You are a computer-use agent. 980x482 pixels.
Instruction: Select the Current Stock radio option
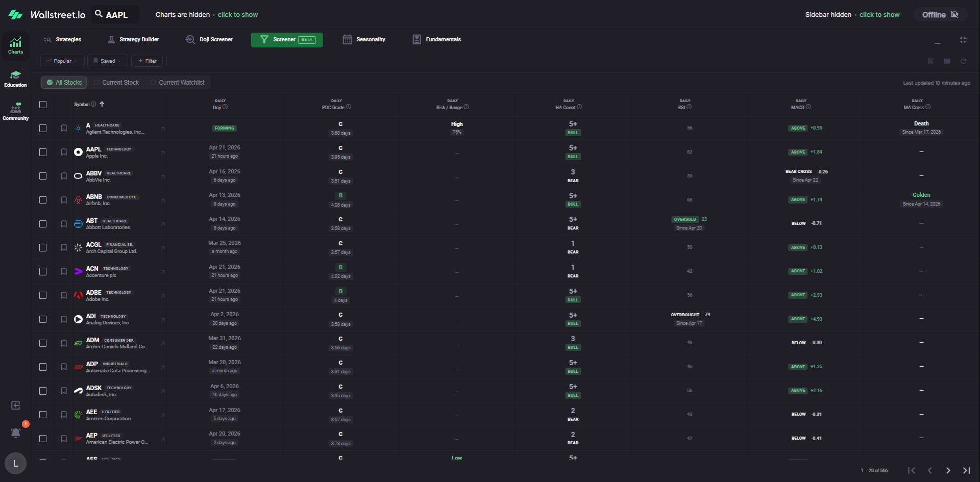(116, 83)
